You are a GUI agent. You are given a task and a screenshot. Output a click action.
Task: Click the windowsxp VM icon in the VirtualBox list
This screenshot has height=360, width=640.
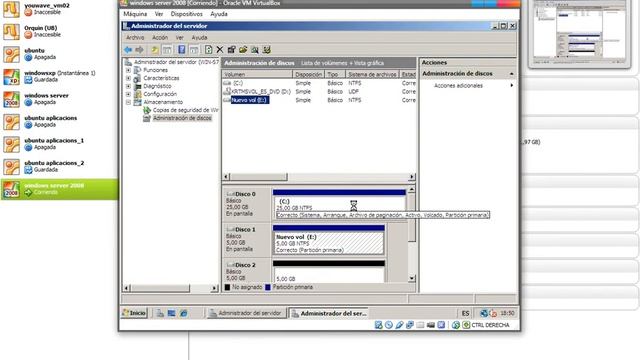click(x=11, y=77)
